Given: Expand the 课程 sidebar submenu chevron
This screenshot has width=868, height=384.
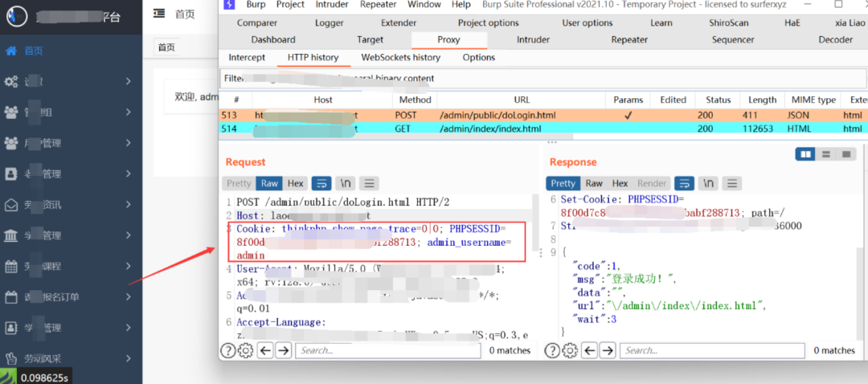Looking at the screenshot, I should 128,266.
